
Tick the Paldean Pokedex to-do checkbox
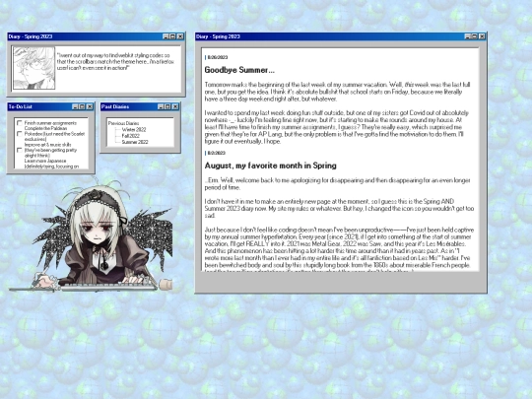click(20, 134)
